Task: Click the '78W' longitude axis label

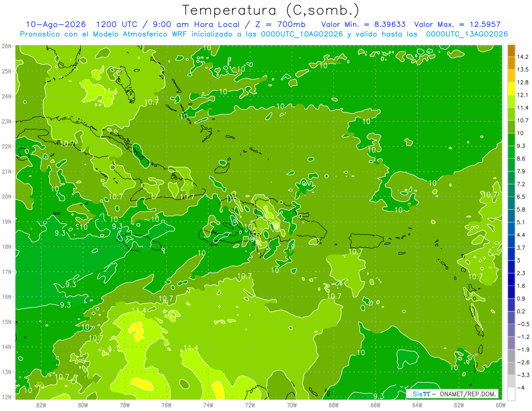Action: tap(125, 404)
